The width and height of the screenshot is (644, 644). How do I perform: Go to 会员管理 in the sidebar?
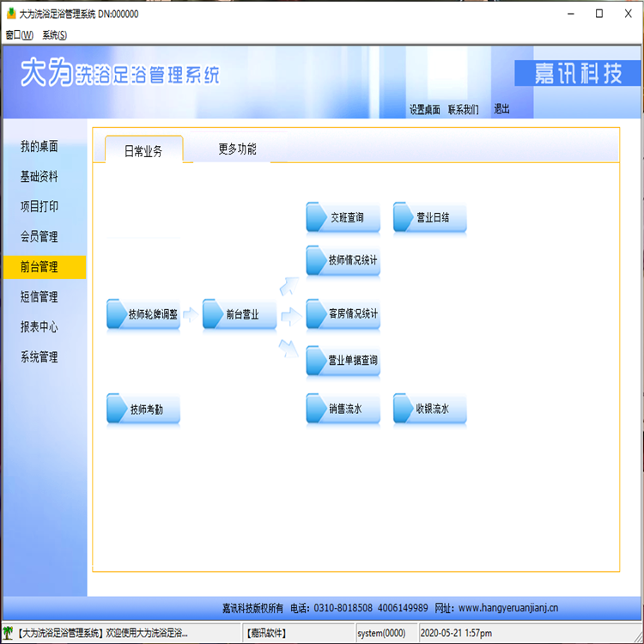pos(39,237)
